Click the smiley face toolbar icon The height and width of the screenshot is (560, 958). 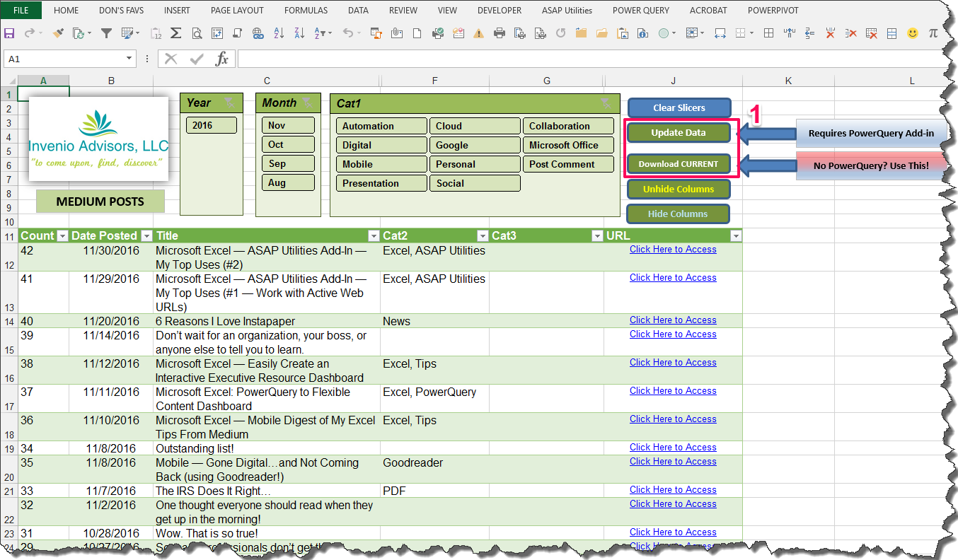(x=913, y=33)
